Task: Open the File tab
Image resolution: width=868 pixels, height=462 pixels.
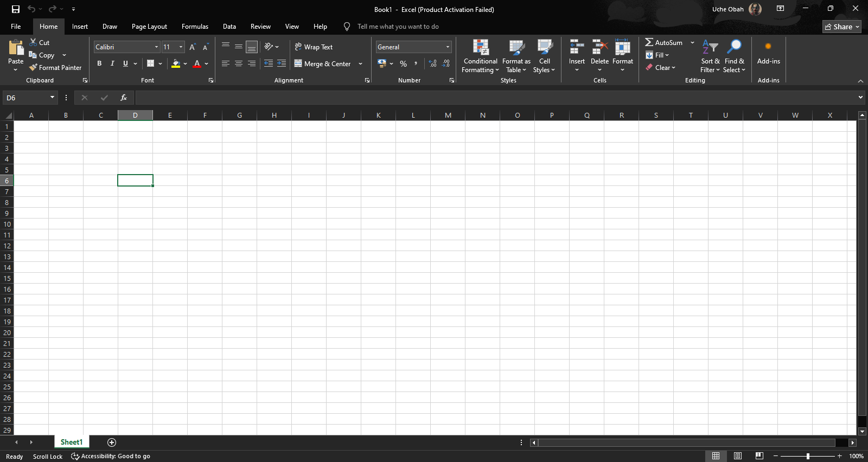Action: point(16,27)
